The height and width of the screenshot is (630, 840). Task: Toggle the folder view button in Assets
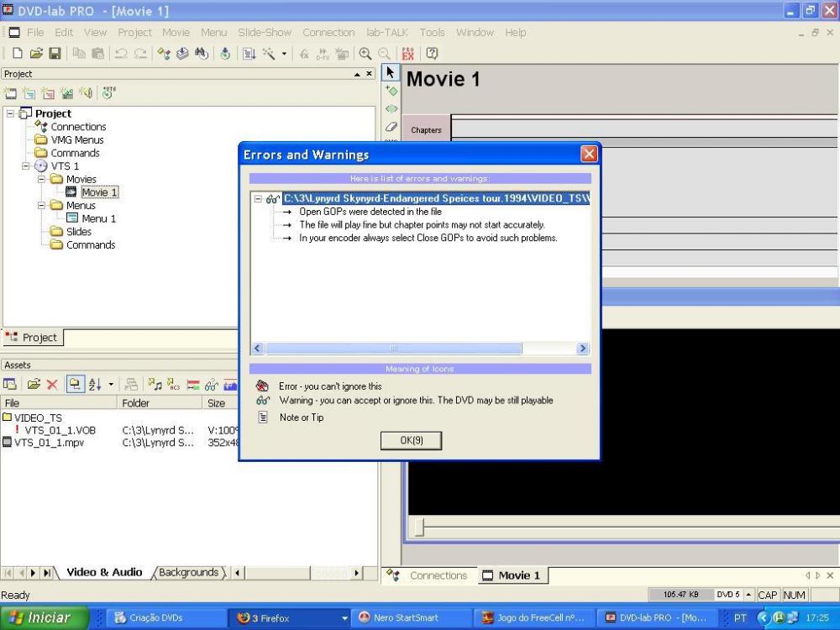[74, 385]
